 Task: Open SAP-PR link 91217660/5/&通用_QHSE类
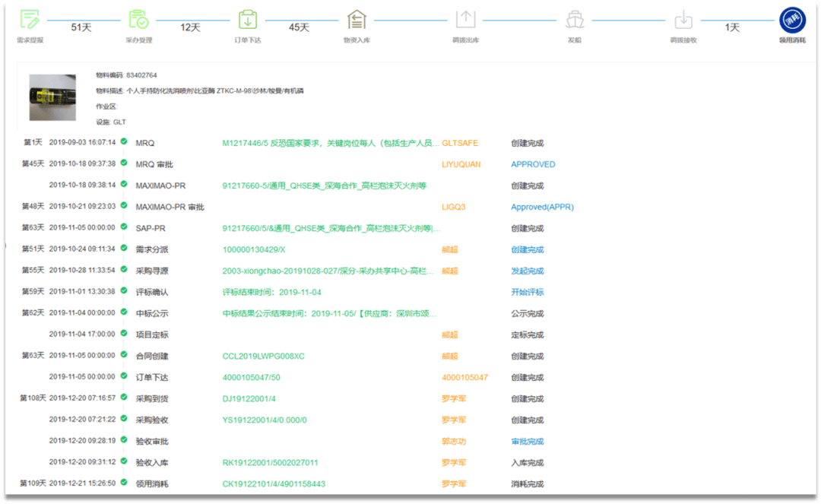coord(331,228)
